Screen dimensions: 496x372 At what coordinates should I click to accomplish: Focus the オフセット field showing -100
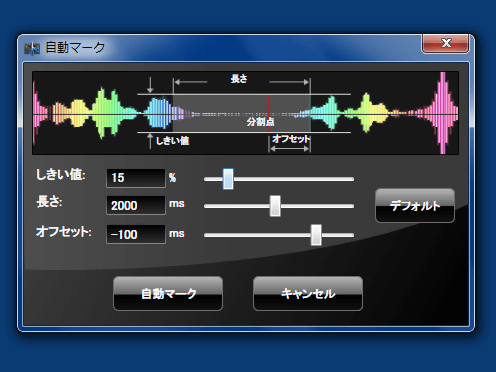(136, 234)
